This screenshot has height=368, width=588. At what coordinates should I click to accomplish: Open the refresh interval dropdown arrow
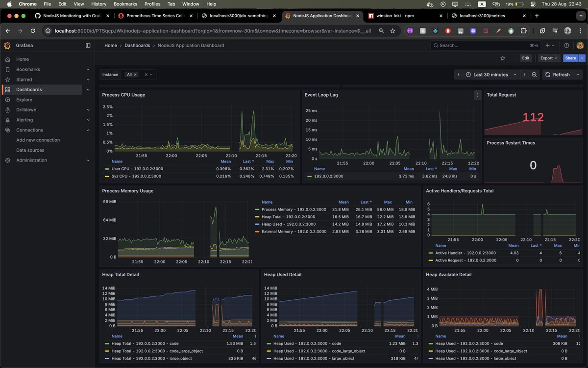tap(578, 75)
